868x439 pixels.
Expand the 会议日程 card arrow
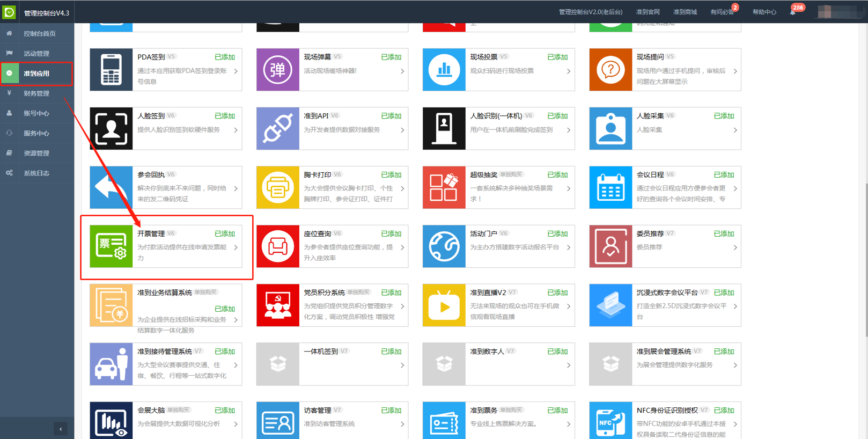point(735,188)
